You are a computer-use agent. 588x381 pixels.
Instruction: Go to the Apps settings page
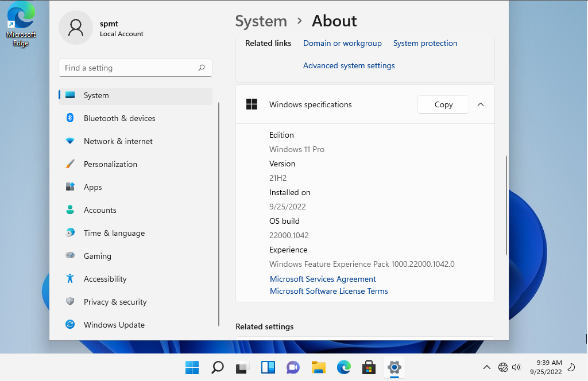(x=92, y=187)
